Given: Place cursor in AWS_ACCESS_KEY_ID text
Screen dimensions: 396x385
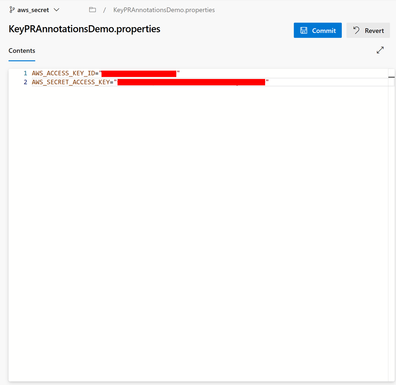Looking at the screenshot, I should click(x=64, y=73).
